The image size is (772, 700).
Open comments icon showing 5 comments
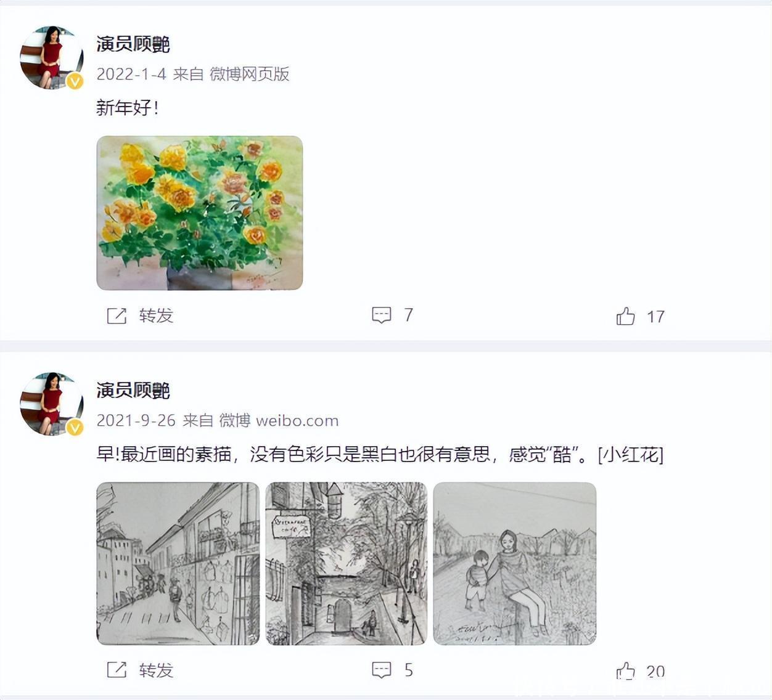(382, 670)
